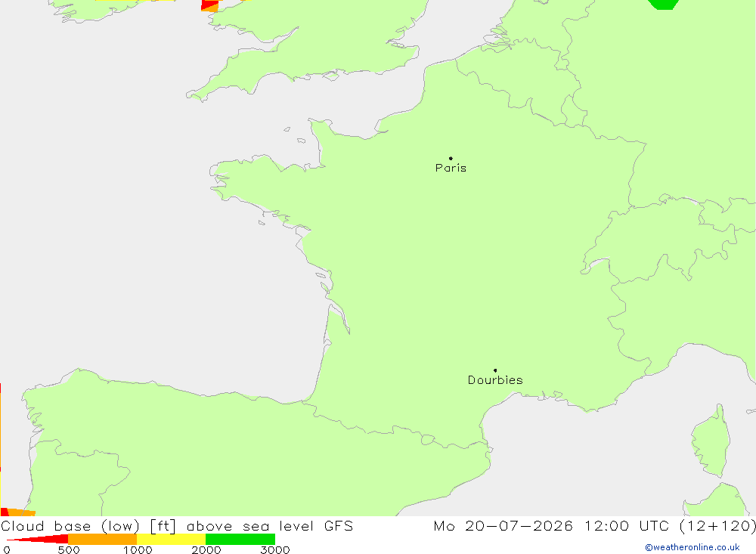Click the legend value '1000' label

[138, 550]
